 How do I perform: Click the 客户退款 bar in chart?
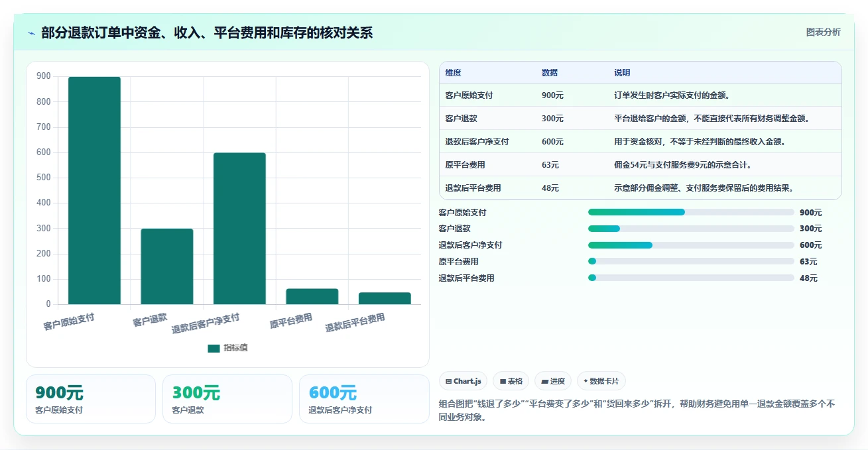coord(167,266)
